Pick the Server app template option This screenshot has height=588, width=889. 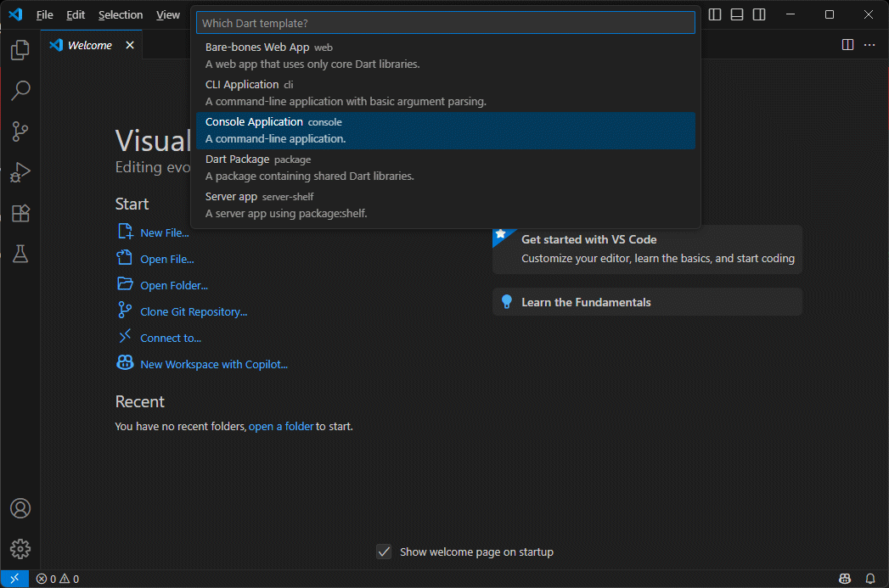[445, 204]
